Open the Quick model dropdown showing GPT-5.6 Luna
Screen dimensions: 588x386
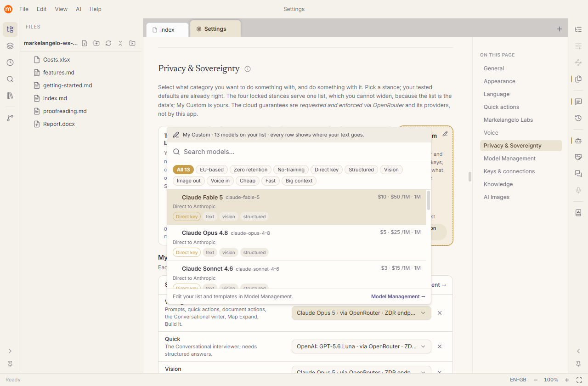coord(362,346)
